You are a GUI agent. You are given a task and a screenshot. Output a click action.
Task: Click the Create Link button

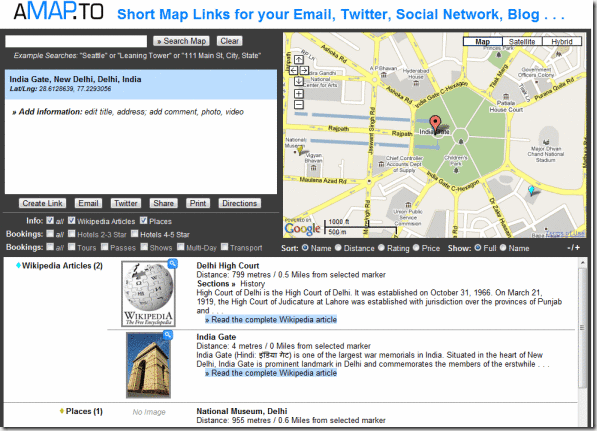click(42, 203)
